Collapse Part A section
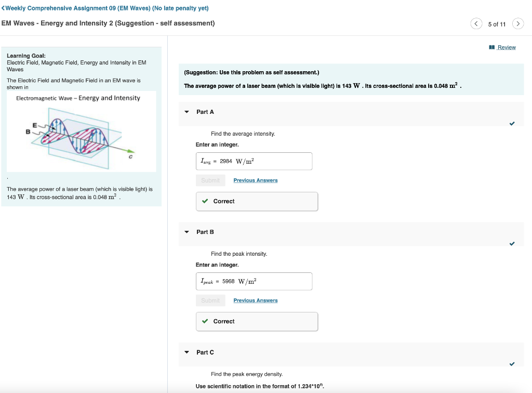The height and width of the screenshot is (393, 532). 187,112
